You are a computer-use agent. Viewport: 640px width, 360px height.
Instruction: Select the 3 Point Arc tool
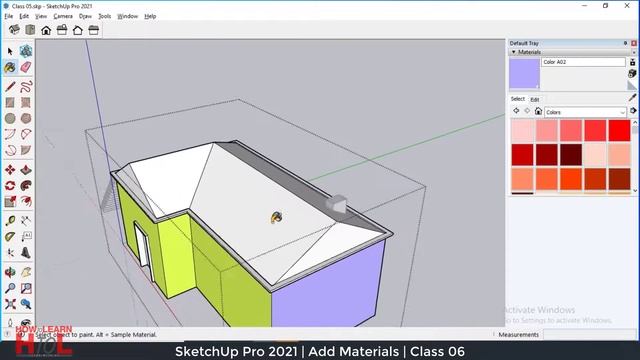[x=10, y=150]
